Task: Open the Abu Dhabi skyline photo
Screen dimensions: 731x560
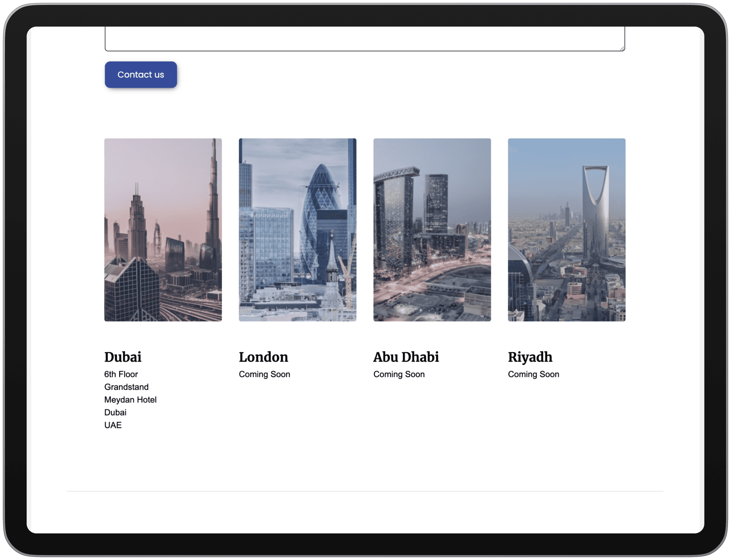Action: (x=432, y=230)
